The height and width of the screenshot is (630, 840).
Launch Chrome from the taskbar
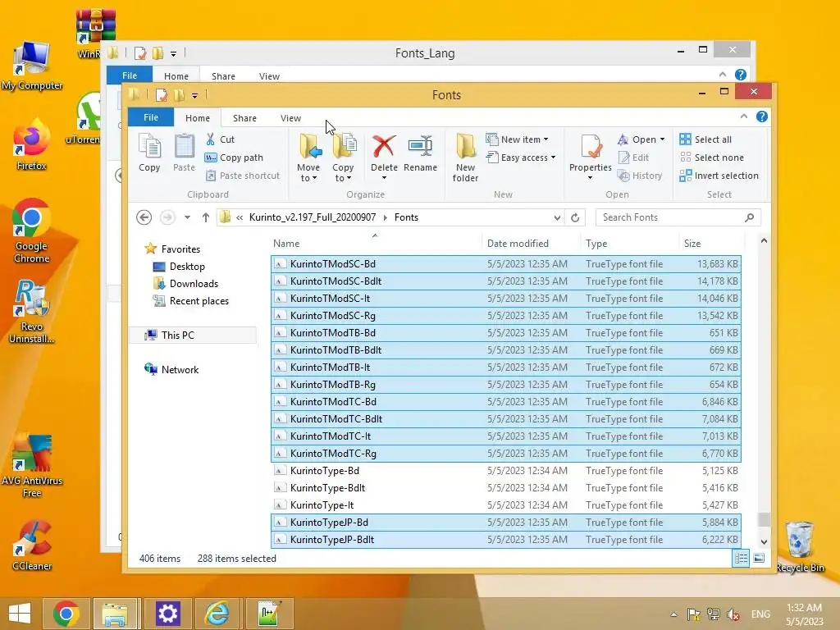pyautogui.click(x=66, y=614)
